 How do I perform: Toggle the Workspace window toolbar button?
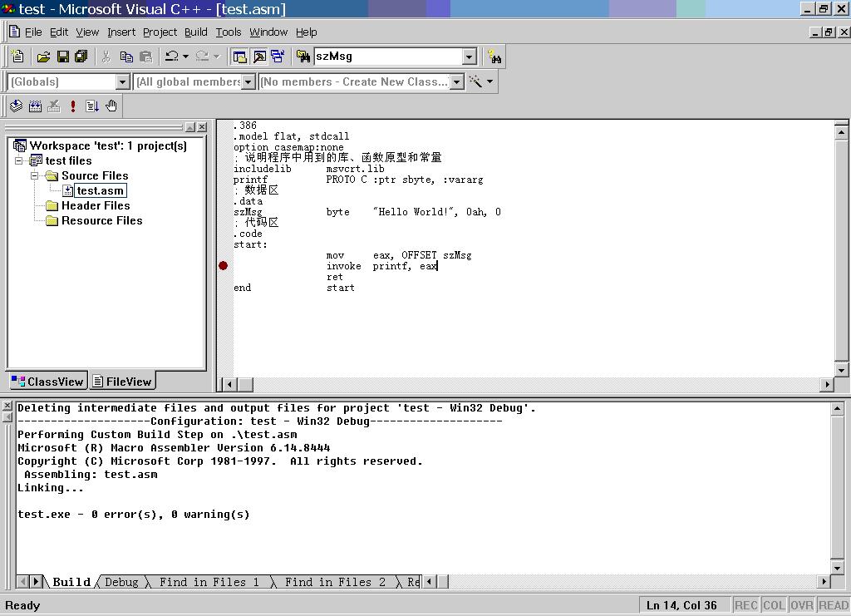(239, 57)
